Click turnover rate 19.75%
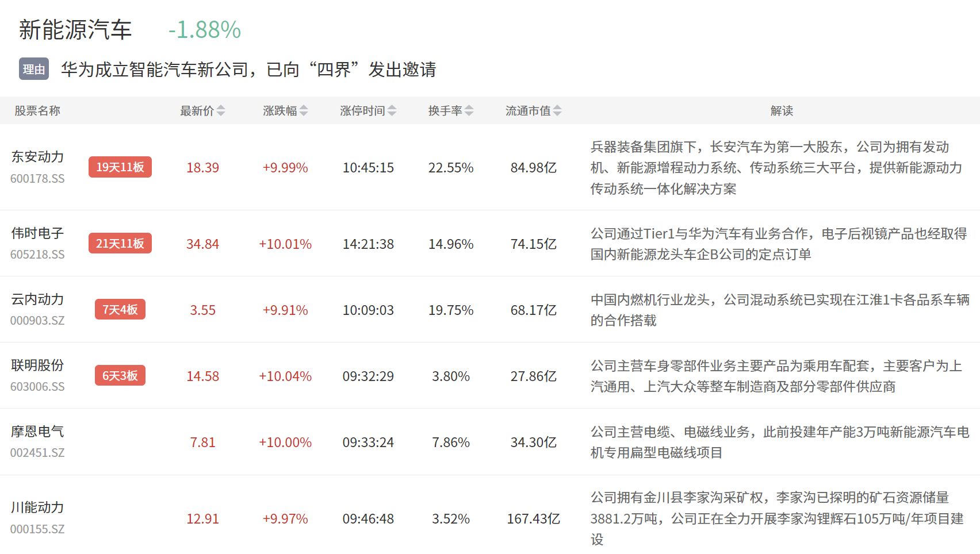The height and width of the screenshot is (554, 980). point(451,310)
